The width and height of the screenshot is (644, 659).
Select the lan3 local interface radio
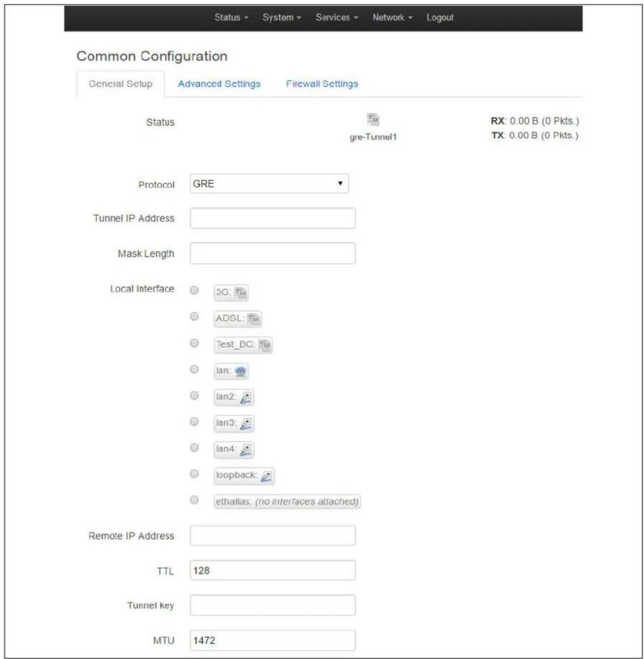[x=194, y=421]
